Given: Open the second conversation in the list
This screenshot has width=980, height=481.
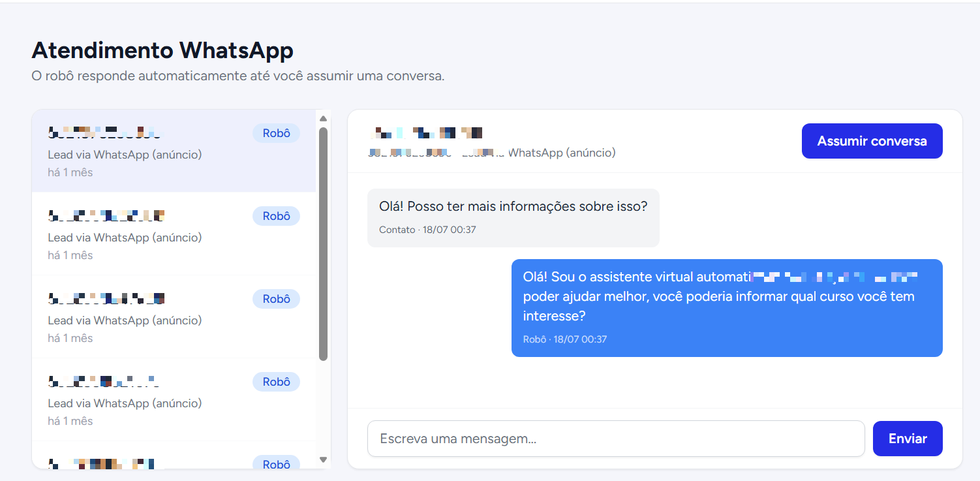Looking at the screenshot, I should pos(174,234).
